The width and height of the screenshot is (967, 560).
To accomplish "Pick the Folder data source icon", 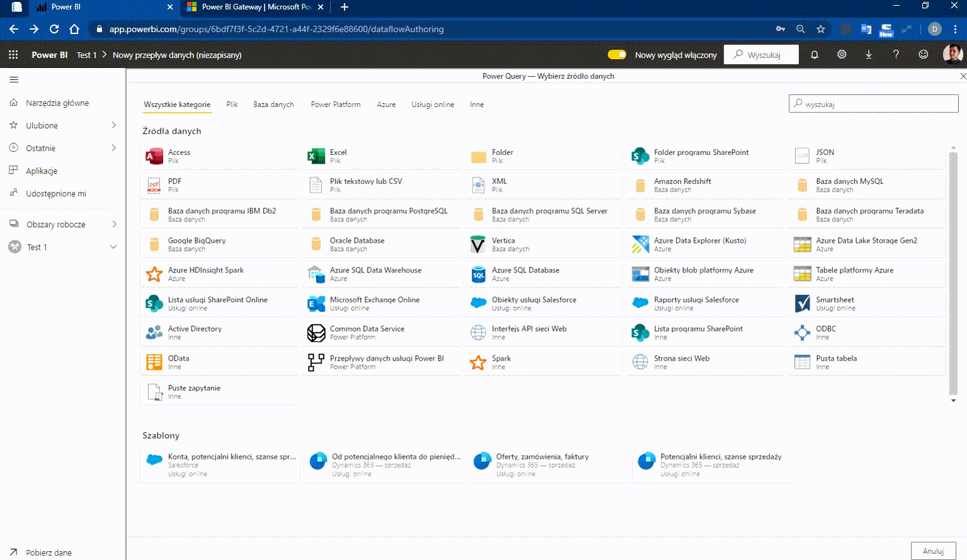I will tap(478, 156).
